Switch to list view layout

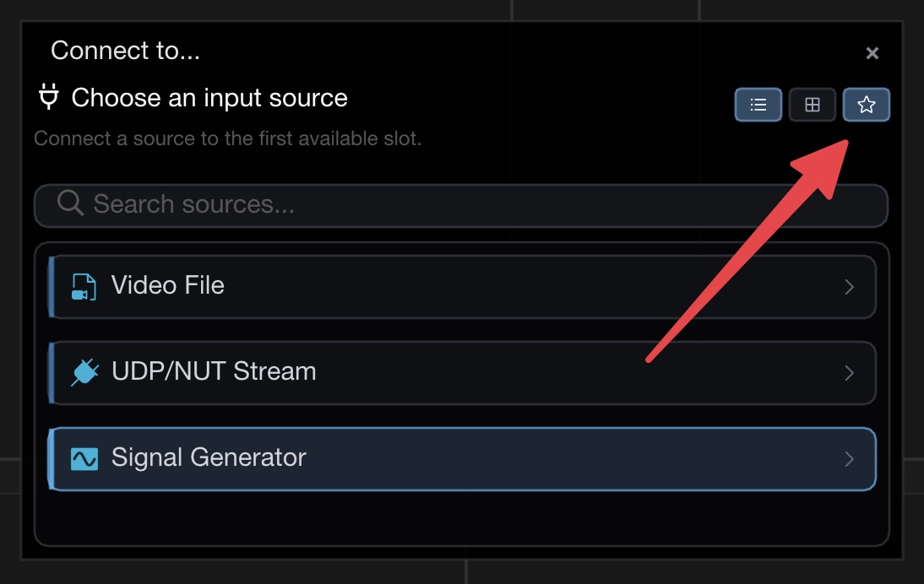(x=758, y=105)
